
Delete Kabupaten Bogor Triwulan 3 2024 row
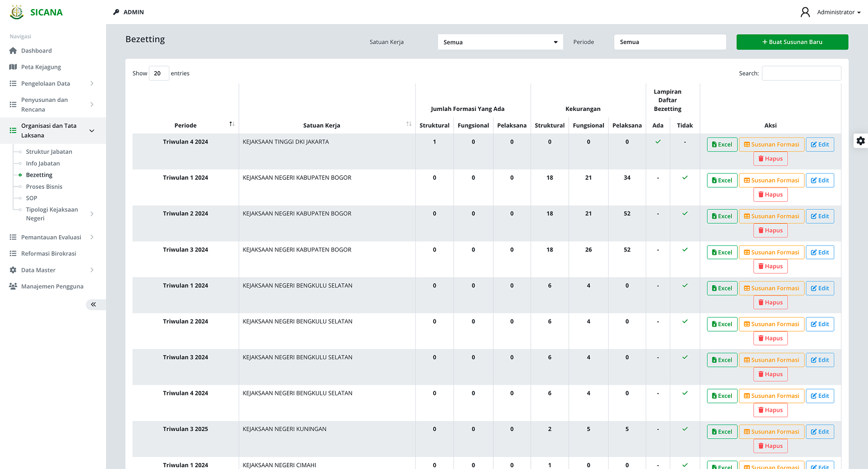770,266
